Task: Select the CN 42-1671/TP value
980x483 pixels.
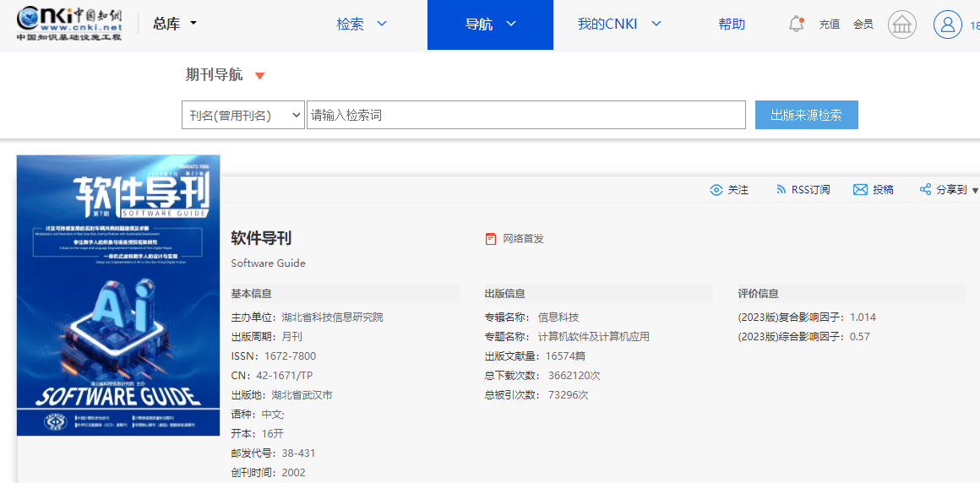Action: click(x=285, y=376)
